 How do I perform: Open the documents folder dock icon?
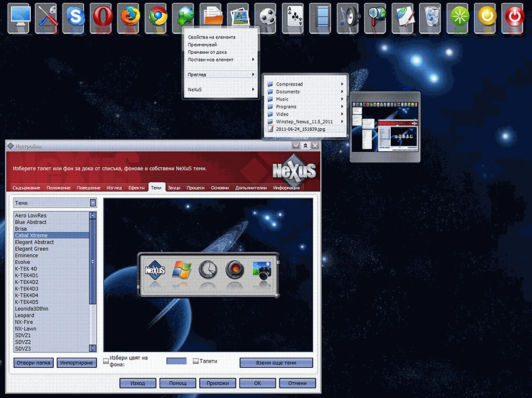tap(212, 17)
